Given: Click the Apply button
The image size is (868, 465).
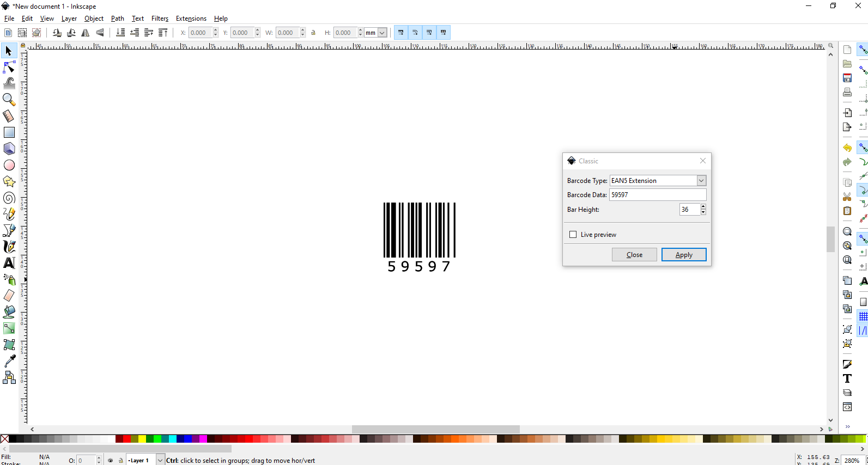Looking at the screenshot, I should coord(684,255).
